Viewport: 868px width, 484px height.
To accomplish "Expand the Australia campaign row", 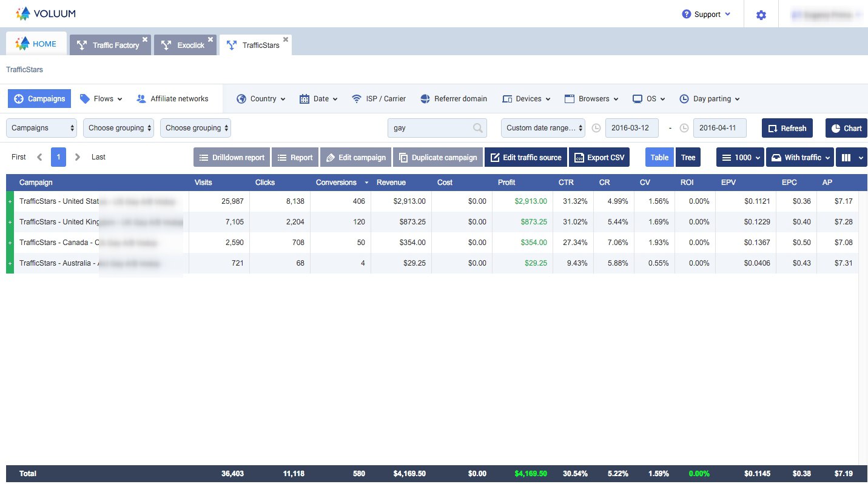I will (x=10, y=263).
